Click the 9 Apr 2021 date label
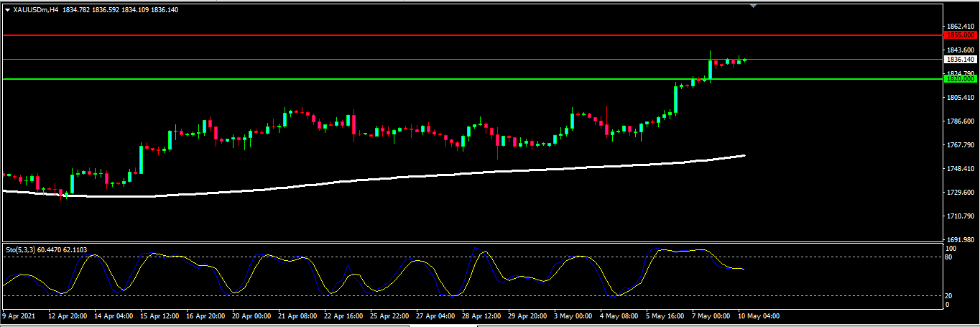Viewport: 980px width, 327px height. point(19,316)
